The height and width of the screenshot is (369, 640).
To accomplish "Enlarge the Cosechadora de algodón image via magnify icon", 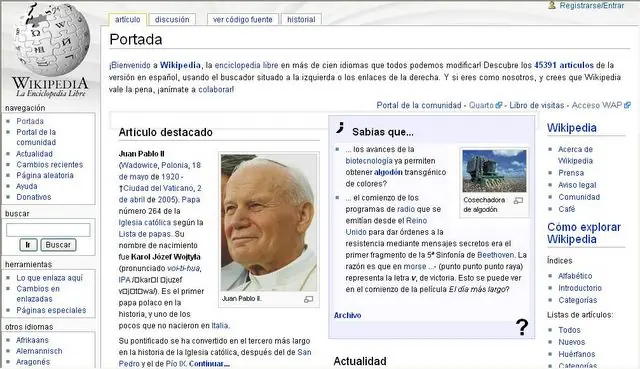I will [x=518, y=200].
